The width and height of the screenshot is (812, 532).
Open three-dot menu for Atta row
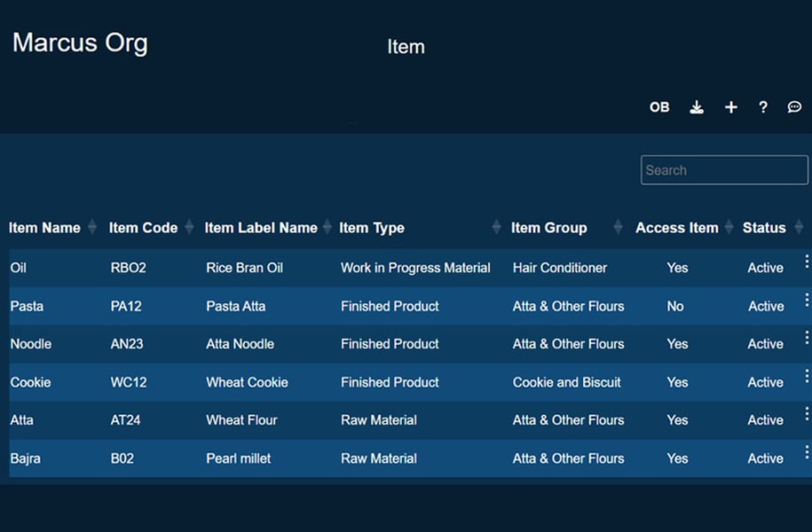807,413
